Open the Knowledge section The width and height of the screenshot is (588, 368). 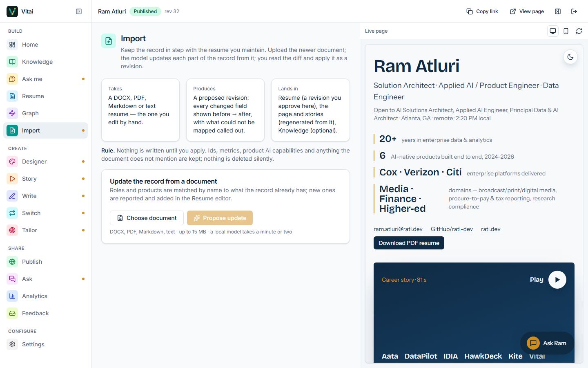tap(45, 62)
